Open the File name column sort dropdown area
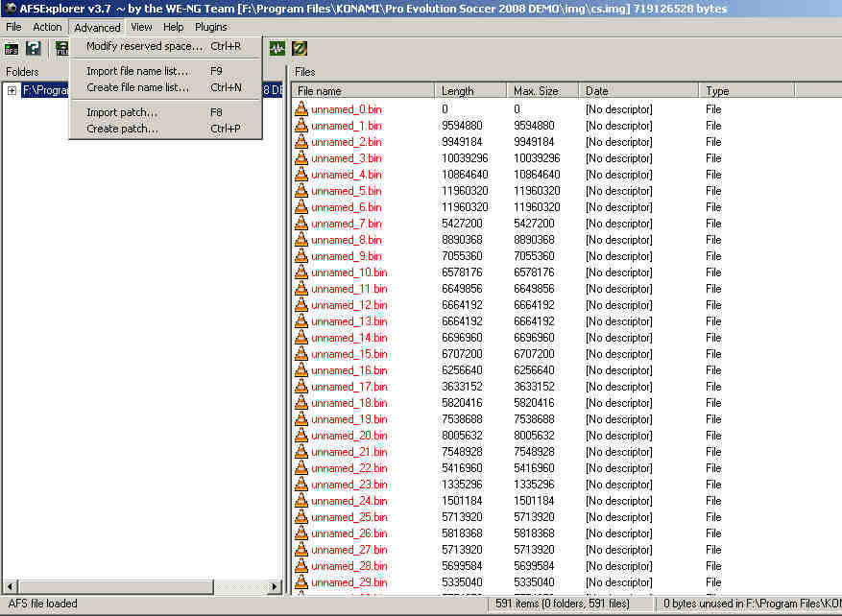This screenshot has height=616, width=842. coord(363,89)
